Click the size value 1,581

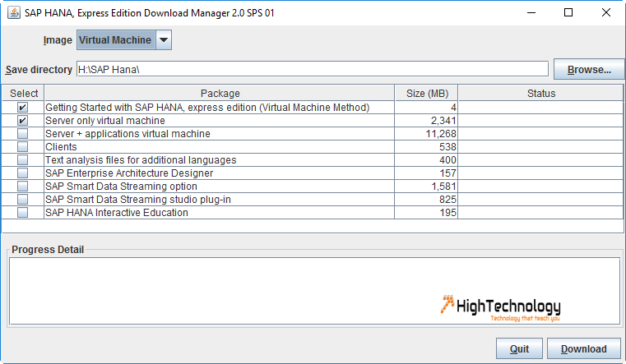[443, 187]
